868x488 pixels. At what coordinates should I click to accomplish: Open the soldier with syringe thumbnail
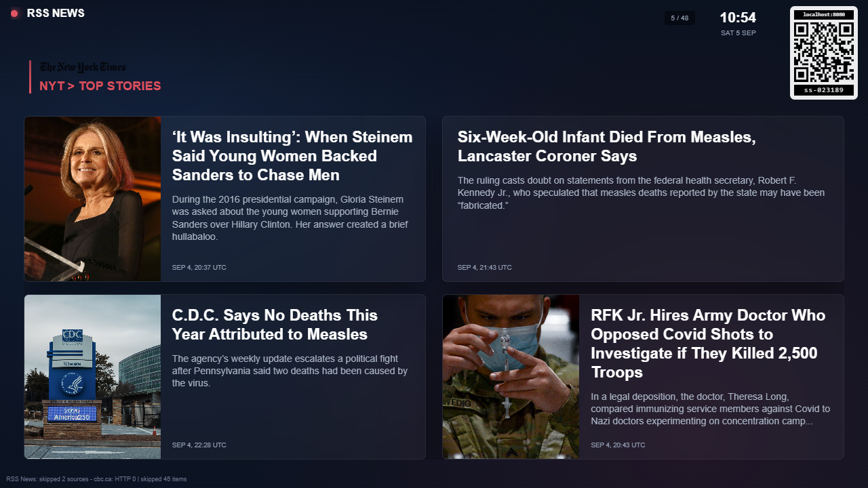point(511,377)
